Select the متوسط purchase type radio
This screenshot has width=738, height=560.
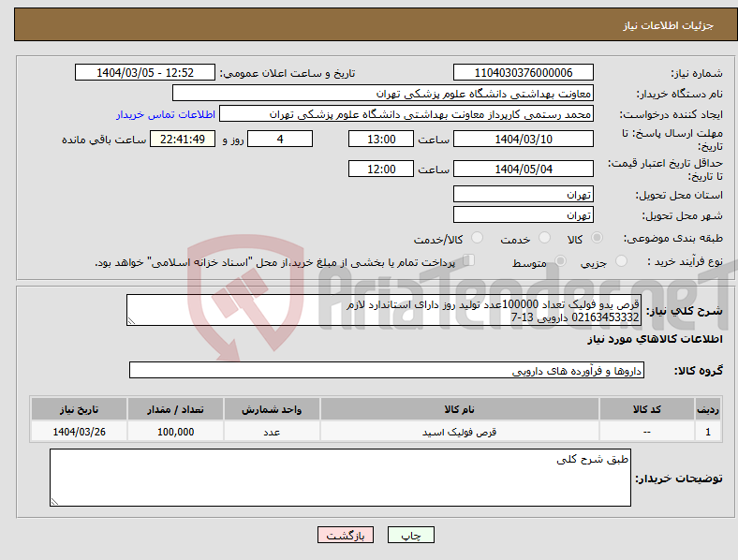point(560,260)
